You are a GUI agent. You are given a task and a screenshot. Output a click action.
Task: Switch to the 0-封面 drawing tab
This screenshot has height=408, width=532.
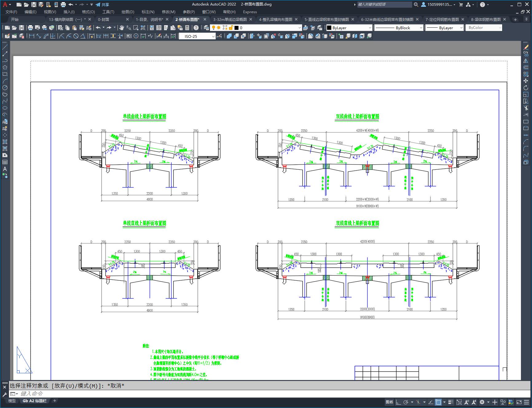pos(104,19)
